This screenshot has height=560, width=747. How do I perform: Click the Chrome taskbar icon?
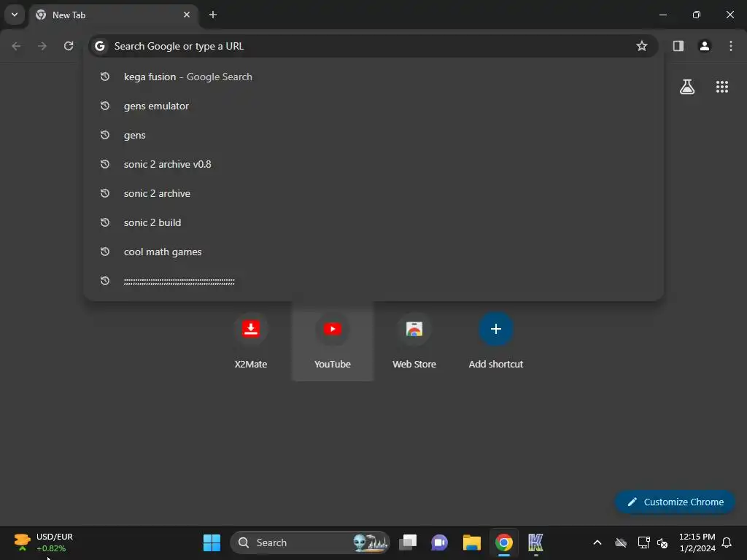coord(503,542)
